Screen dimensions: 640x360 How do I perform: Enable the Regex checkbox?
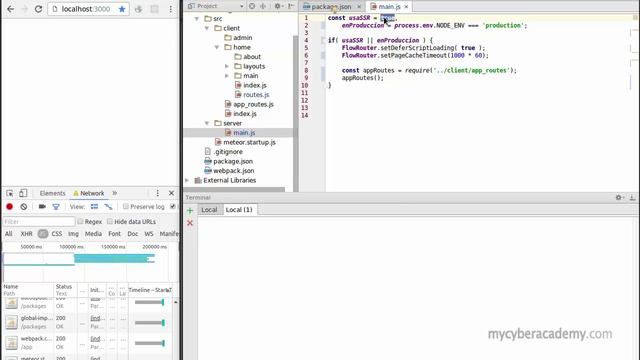click(x=80, y=221)
